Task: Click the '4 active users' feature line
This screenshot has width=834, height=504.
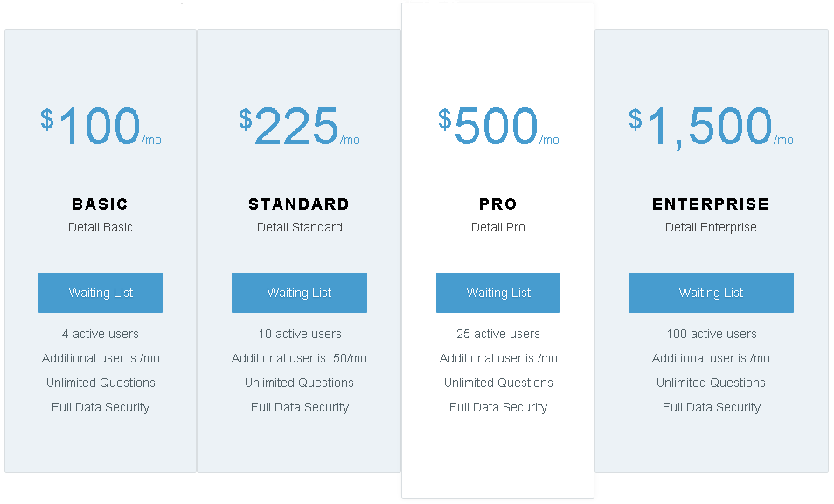Action: tap(100, 334)
